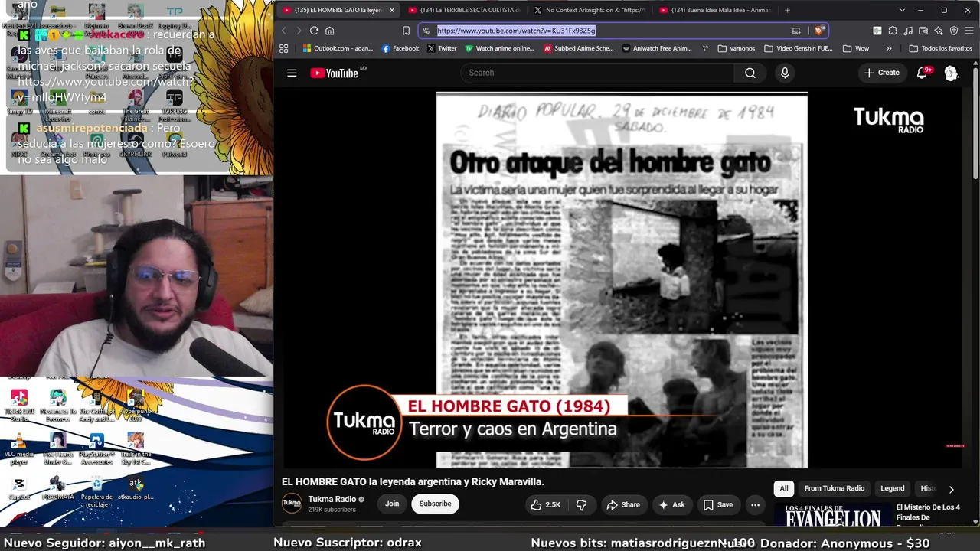The width and height of the screenshot is (980, 551).
Task: Open YouTube notifications bell
Action: pos(923,73)
